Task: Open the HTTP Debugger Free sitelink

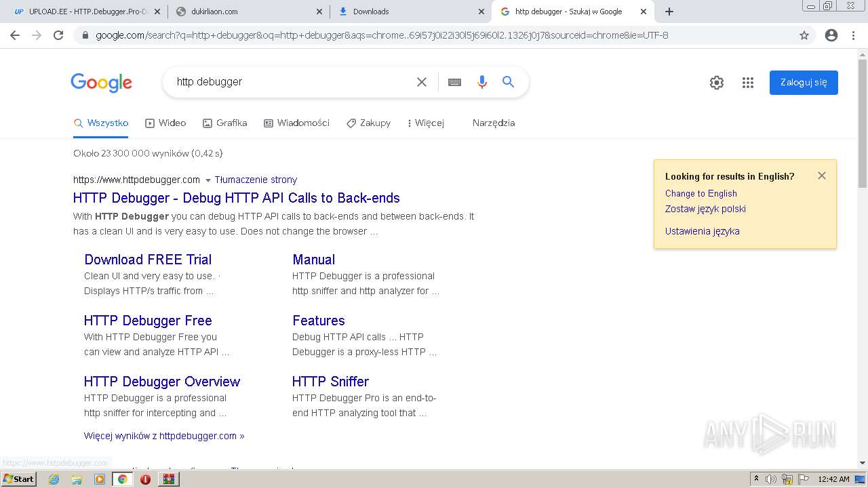Action: (x=148, y=321)
